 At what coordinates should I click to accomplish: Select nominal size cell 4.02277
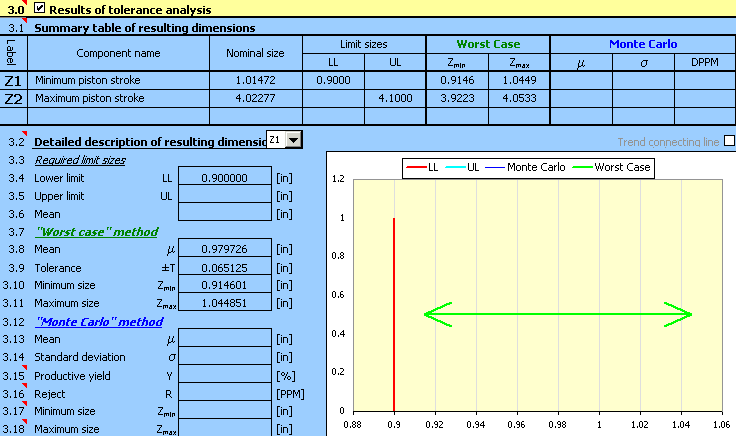click(x=256, y=99)
